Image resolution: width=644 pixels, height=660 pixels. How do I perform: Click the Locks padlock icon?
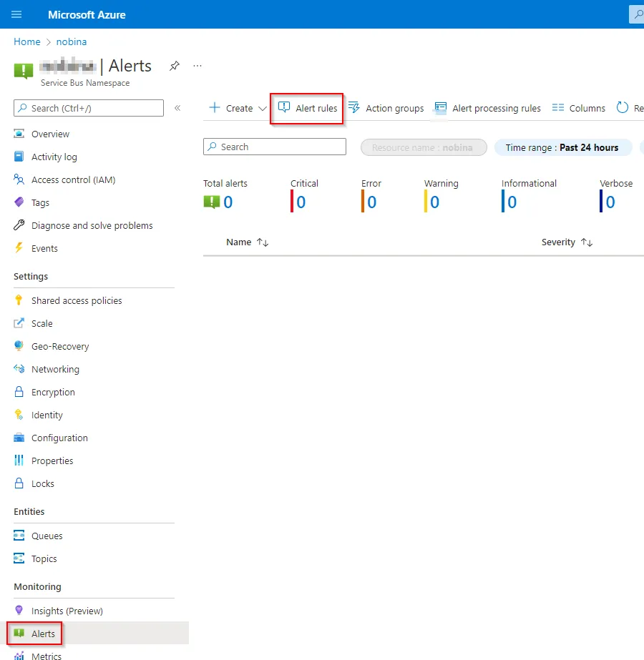(19, 483)
